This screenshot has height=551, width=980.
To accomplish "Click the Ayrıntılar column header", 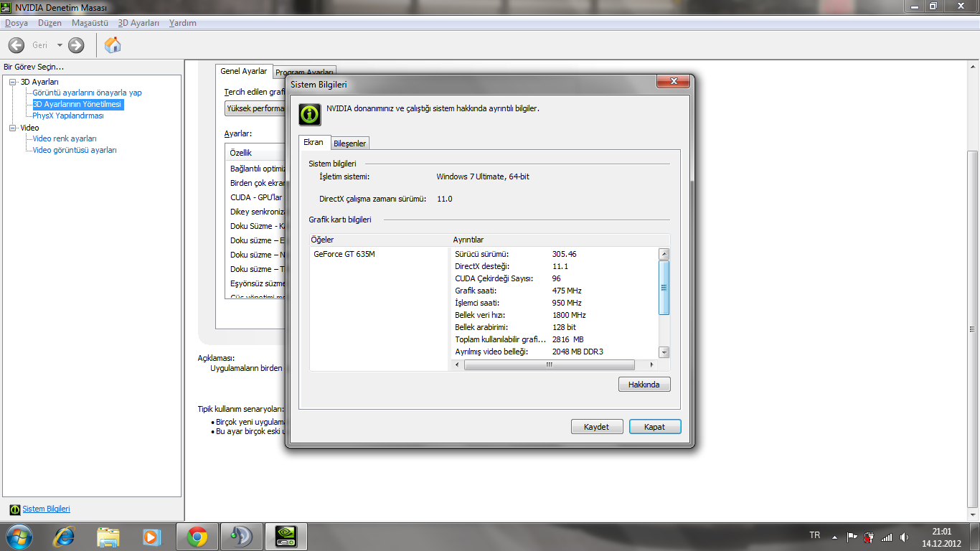I will pyautogui.click(x=560, y=240).
